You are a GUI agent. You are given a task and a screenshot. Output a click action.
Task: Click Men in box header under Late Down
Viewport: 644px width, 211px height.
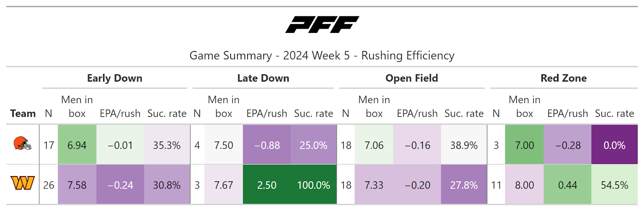pyautogui.click(x=223, y=107)
